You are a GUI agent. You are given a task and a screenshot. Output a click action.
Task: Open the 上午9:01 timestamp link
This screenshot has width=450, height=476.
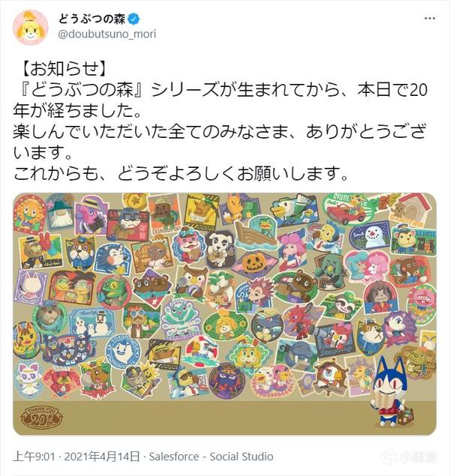coord(34,457)
